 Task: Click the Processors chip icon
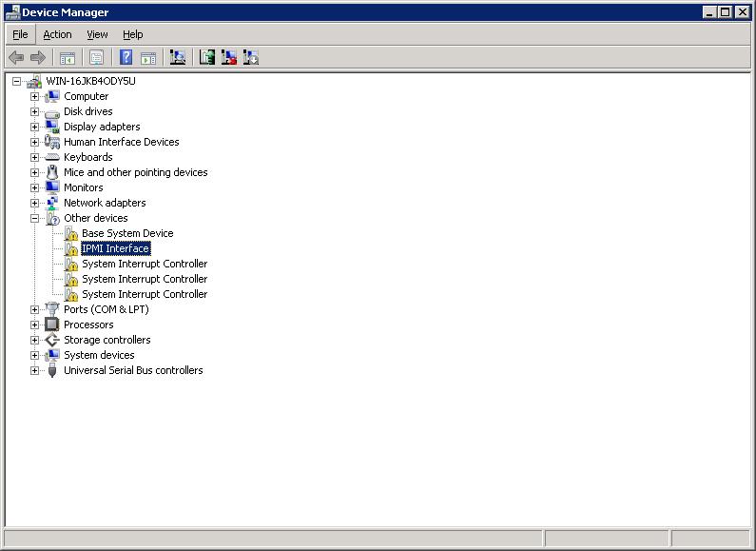coord(52,325)
